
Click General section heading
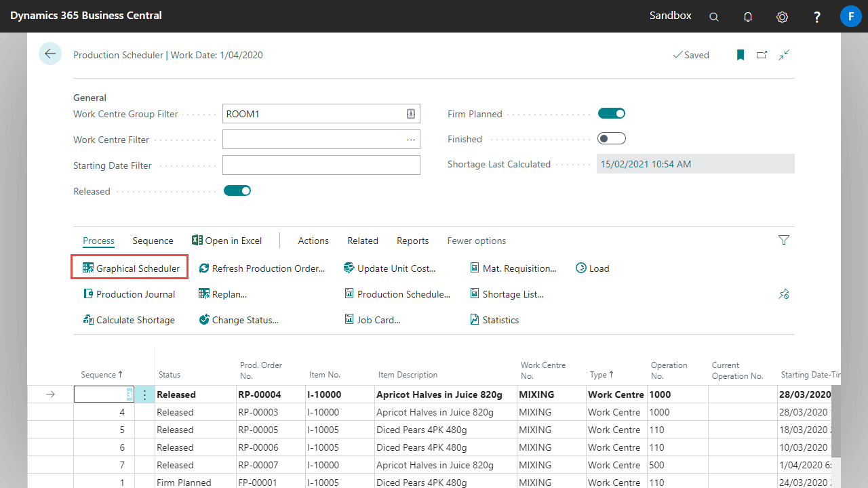pyautogui.click(x=90, y=98)
